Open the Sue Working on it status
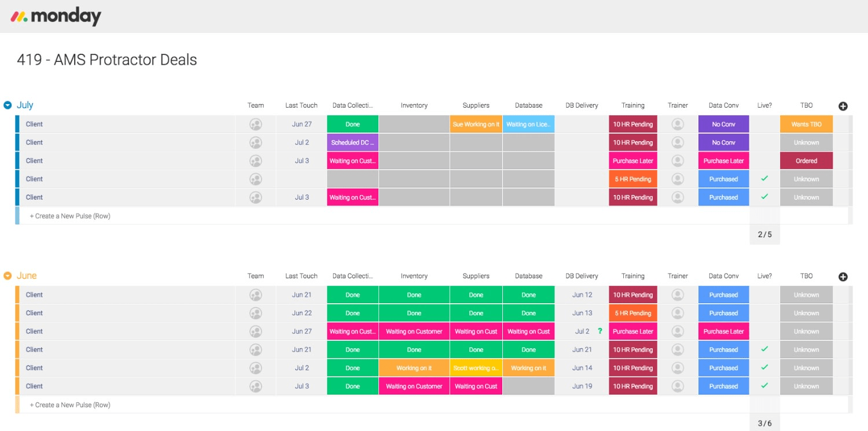The width and height of the screenshot is (868, 431). 476,124
